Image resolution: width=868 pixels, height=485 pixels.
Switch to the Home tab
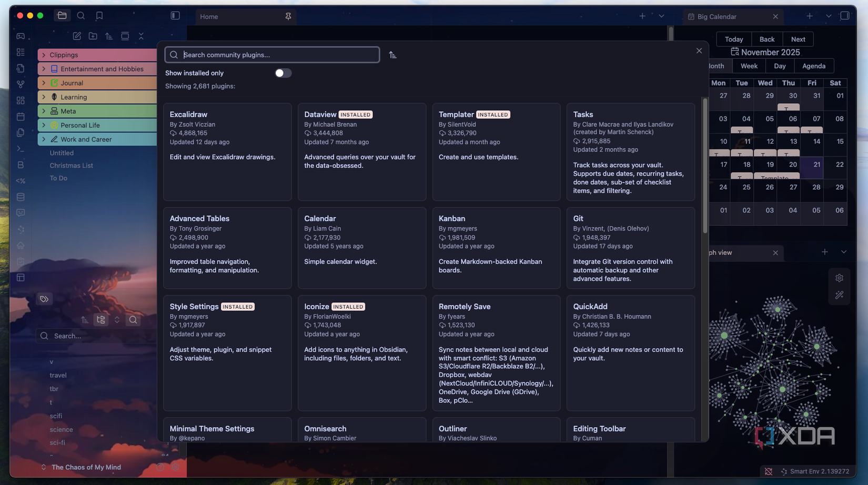click(x=246, y=16)
